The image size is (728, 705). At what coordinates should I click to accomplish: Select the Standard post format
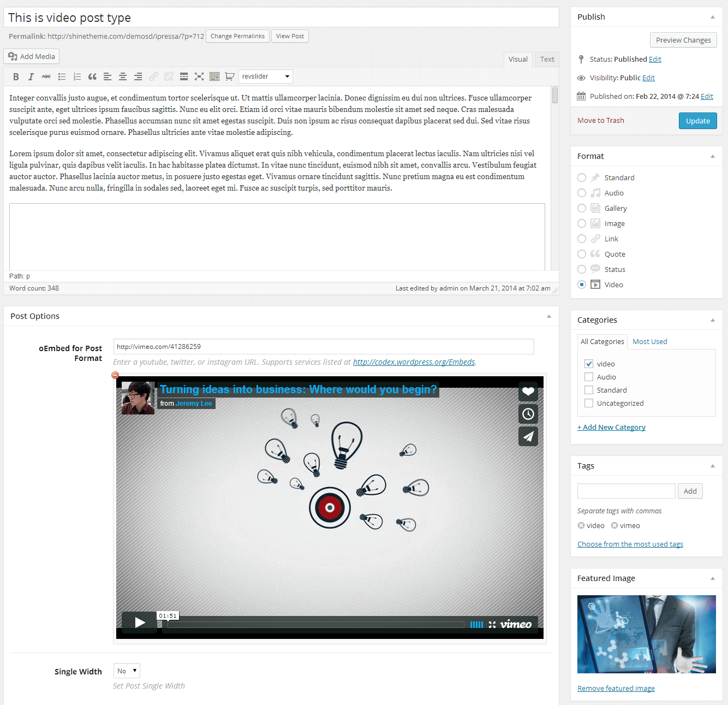(x=582, y=177)
